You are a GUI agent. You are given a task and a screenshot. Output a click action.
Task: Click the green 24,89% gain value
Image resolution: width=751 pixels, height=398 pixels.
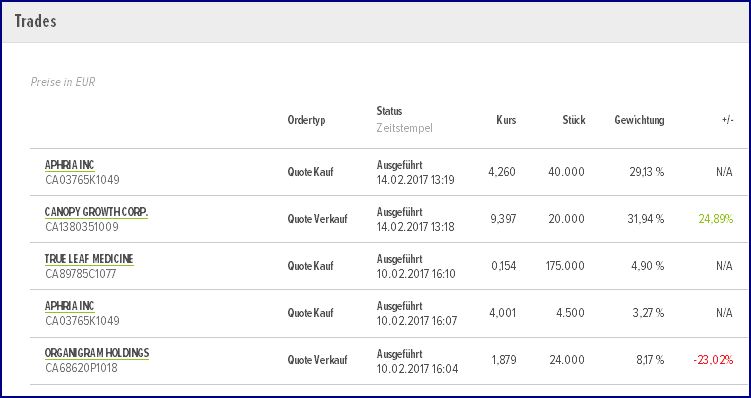coord(716,219)
